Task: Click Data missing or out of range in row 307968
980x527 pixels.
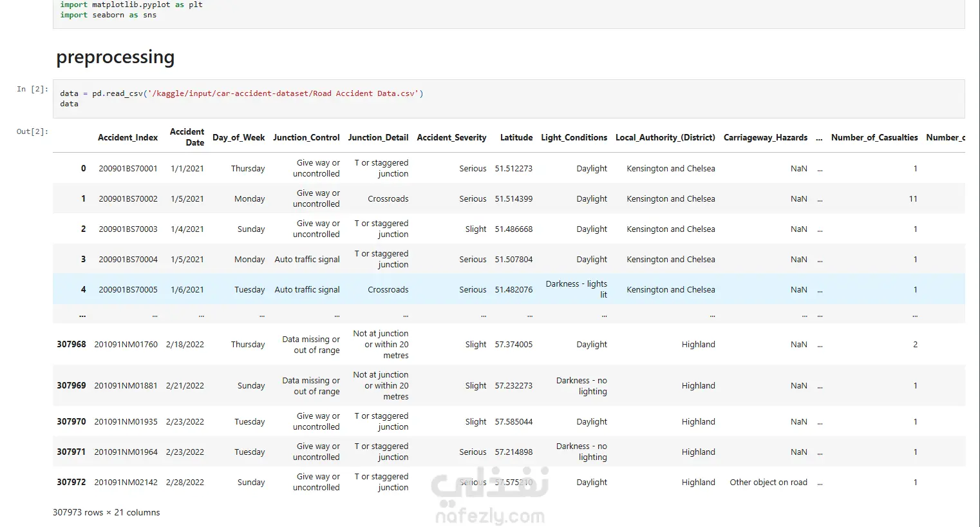Action: coord(311,344)
